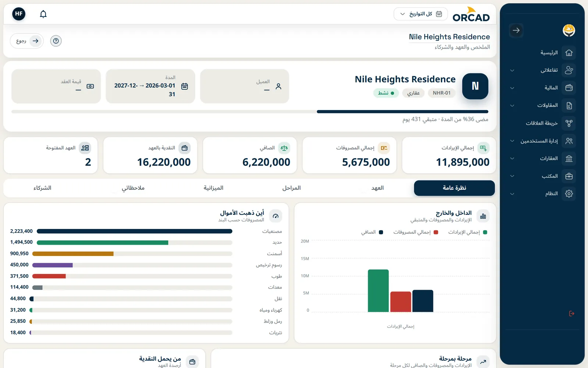Click the تفاعلاتي person icon in sidebar
Image resolution: width=588 pixels, height=368 pixels.
569,70
